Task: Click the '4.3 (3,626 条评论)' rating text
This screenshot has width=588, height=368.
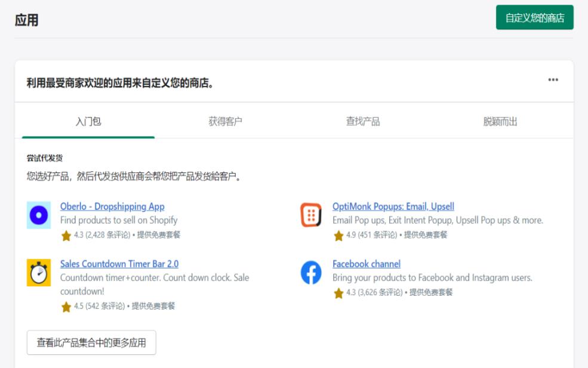Action: click(x=374, y=292)
